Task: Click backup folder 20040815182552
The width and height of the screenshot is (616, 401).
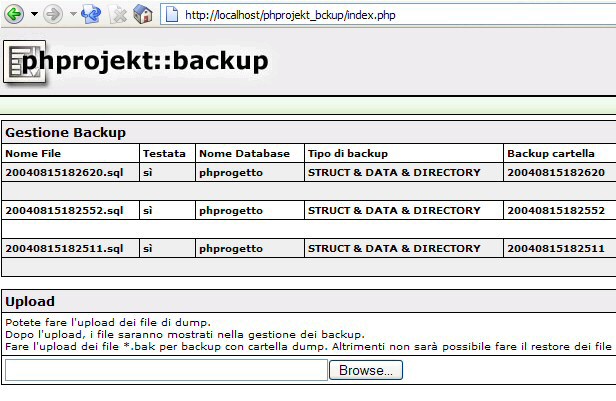Action: click(556, 211)
